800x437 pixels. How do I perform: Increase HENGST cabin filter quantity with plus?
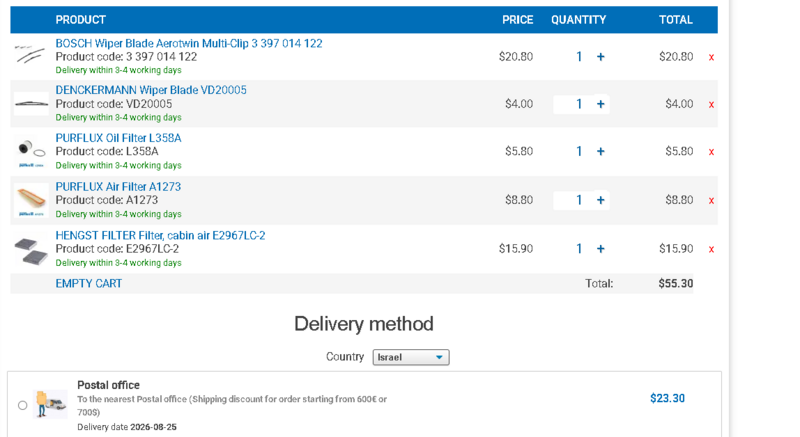[x=601, y=249]
